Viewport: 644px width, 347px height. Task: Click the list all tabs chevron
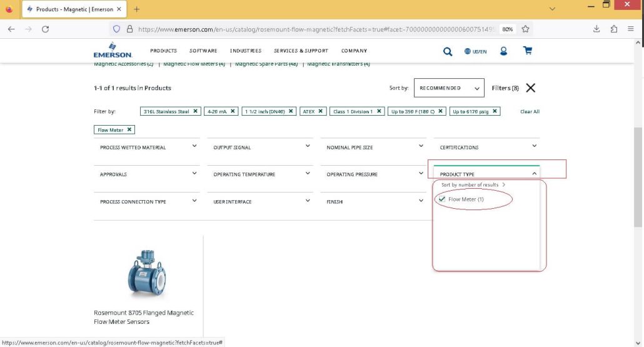[553, 9]
